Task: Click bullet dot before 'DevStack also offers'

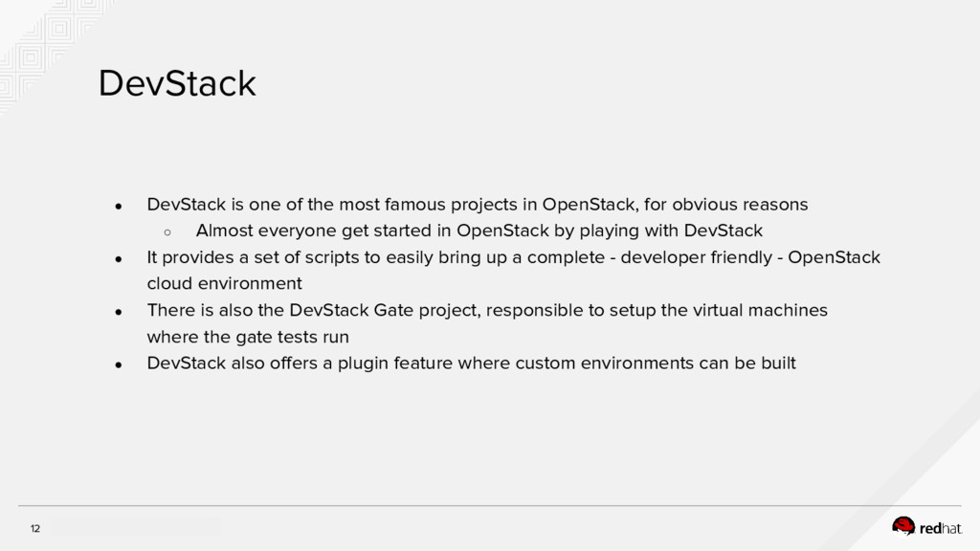Action: [119, 364]
